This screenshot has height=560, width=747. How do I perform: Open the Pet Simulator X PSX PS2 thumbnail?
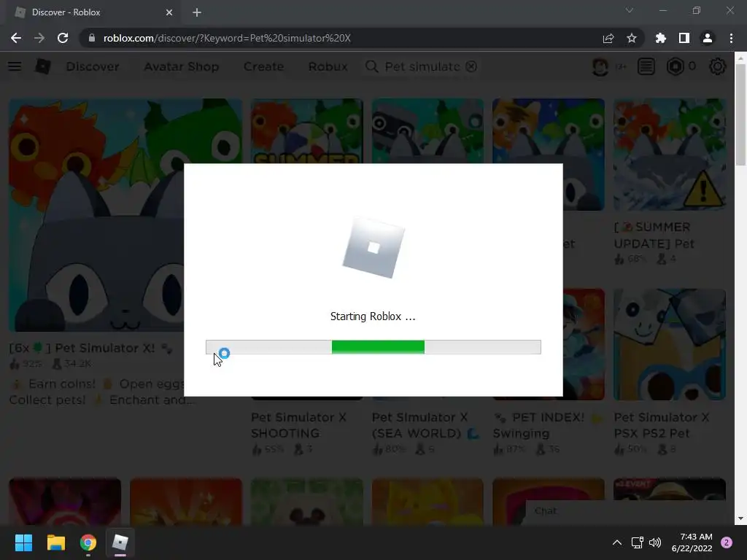point(670,344)
